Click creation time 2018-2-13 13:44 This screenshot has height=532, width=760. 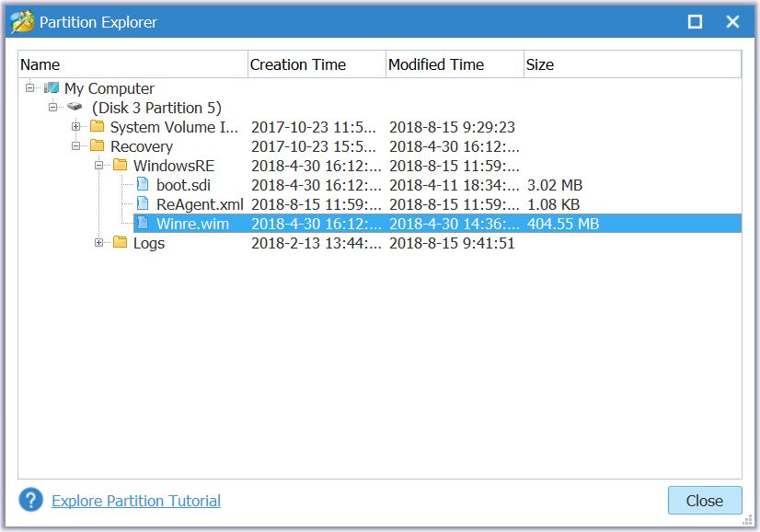(x=316, y=243)
